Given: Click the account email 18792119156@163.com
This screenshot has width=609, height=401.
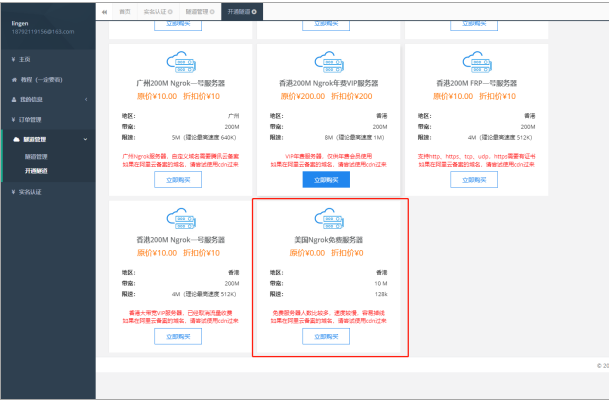Looking at the screenshot, I should [x=43, y=32].
